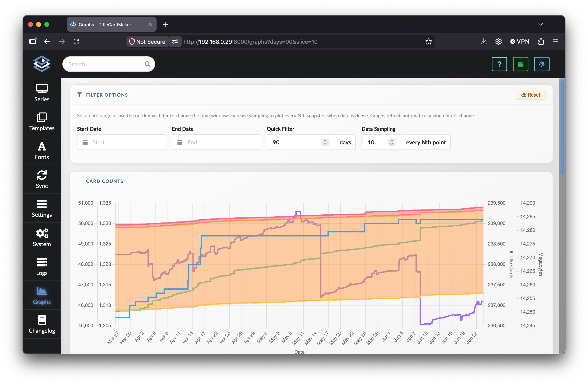Select the System sidebar item
Viewport: 588px width, 384px height.
pos(42,238)
